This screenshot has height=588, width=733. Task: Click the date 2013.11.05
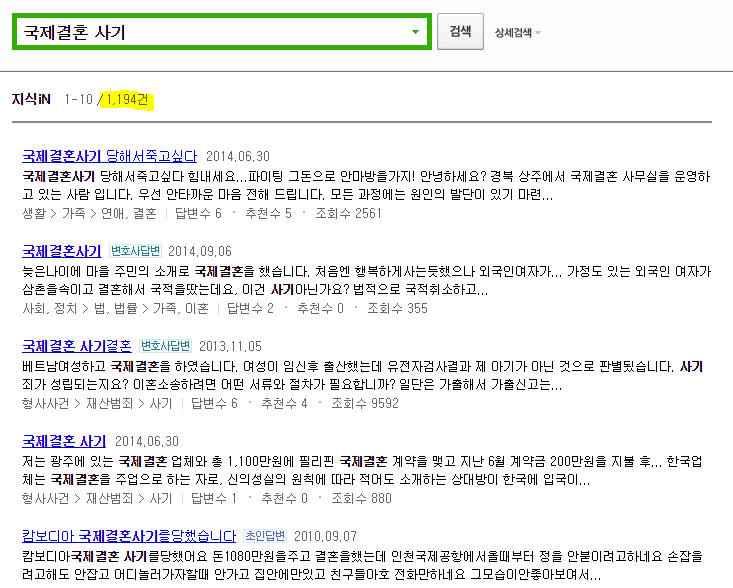[x=230, y=346]
